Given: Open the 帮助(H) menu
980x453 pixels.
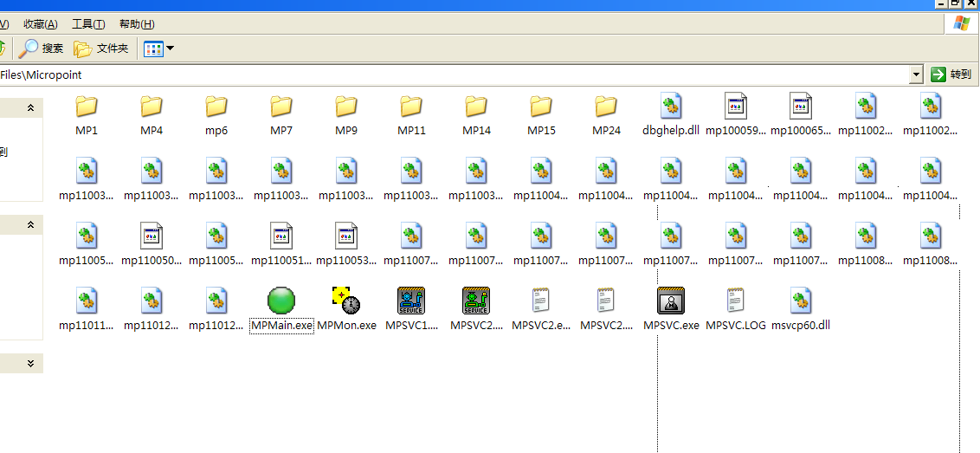Looking at the screenshot, I should click(x=137, y=24).
